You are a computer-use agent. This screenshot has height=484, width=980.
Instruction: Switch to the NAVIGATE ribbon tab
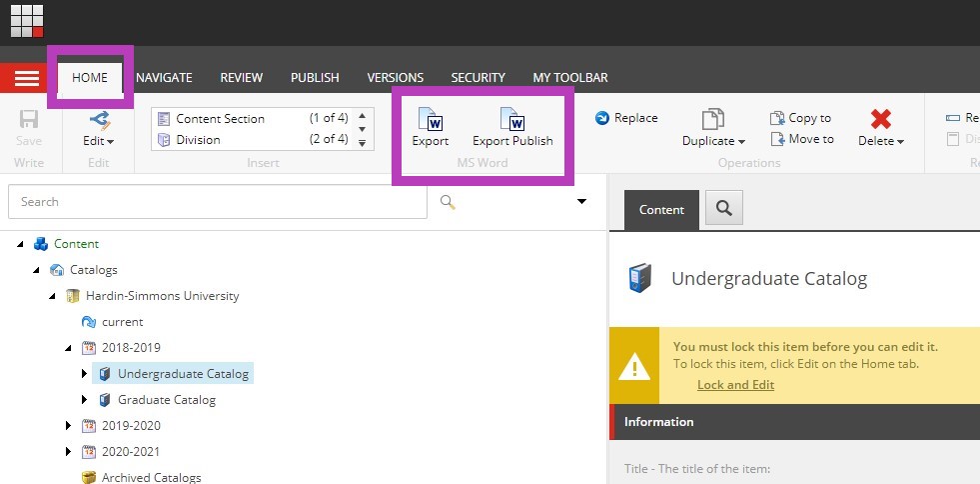click(x=164, y=78)
